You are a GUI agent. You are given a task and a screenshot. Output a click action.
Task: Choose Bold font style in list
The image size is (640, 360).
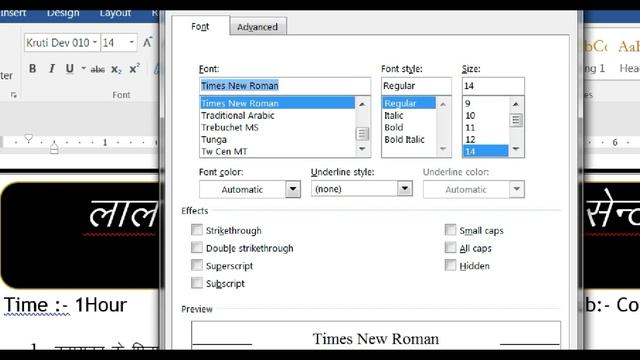click(409, 127)
